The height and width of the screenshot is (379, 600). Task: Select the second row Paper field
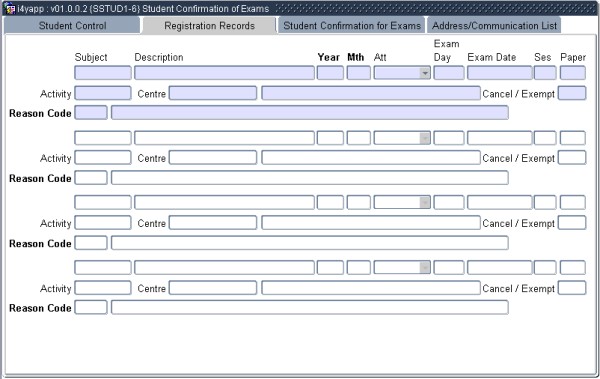click(x=573, y=138)
